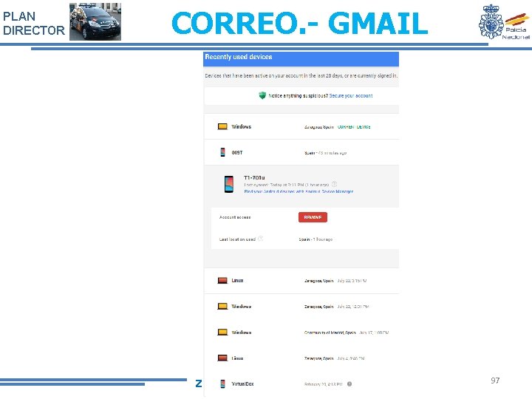Open the Linux device from July 22
532x399 pixels.
[x=237, y=281]
